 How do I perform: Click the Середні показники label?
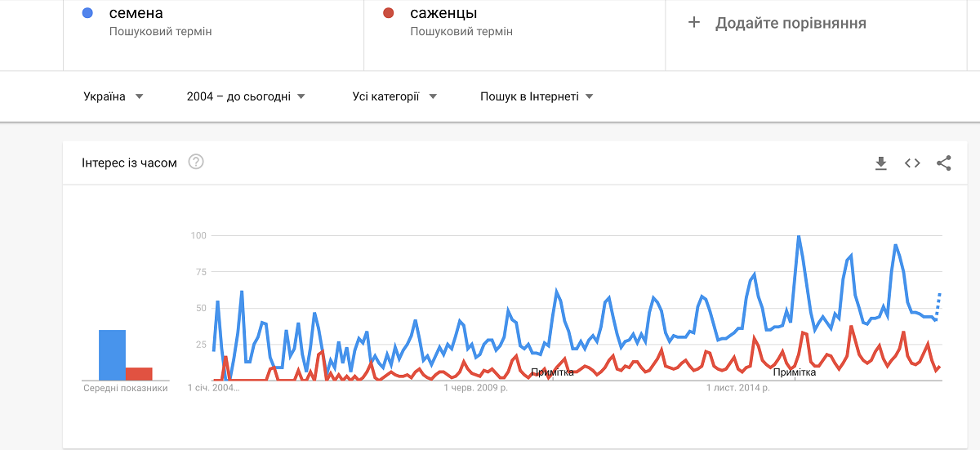click(126, 388)
